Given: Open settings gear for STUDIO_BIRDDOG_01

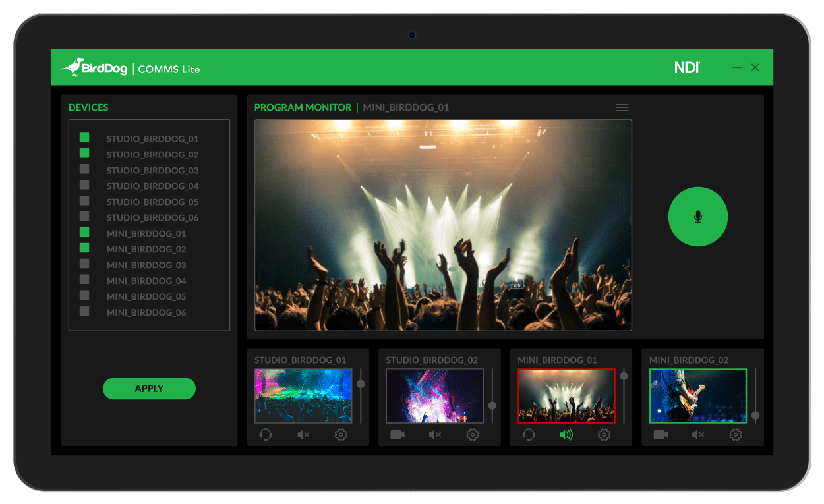Looking at the screenshot, I should [341, 435].
